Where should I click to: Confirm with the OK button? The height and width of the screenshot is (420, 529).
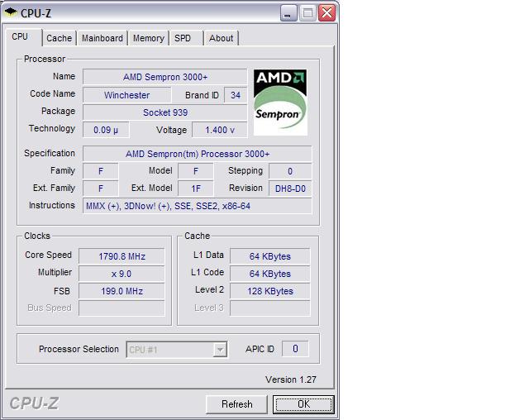303,404
